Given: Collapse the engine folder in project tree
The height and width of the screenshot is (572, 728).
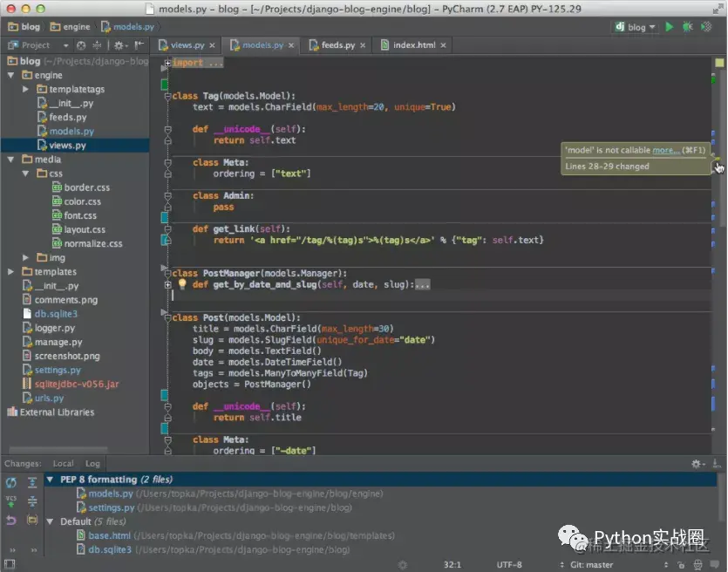Looking at the screenshot, I should (10, 75).
